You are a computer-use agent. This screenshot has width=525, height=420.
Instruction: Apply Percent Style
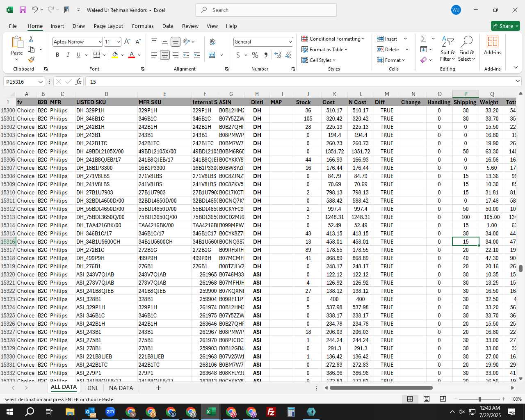(255, 55)
